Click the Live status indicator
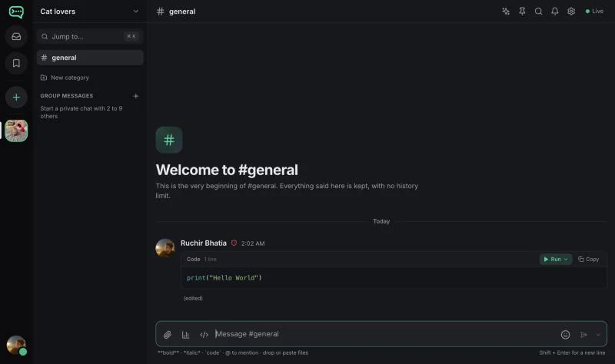This screenshot has height=364, width=615. (x=594, y=12)
